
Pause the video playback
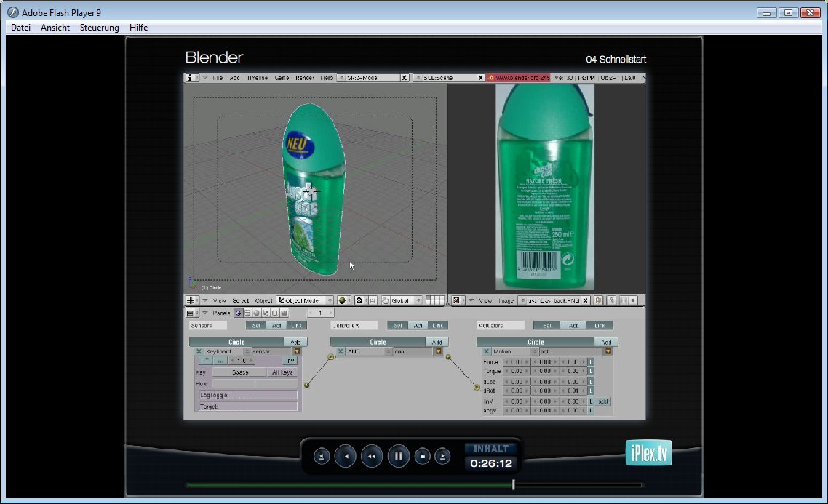[398, 456]
